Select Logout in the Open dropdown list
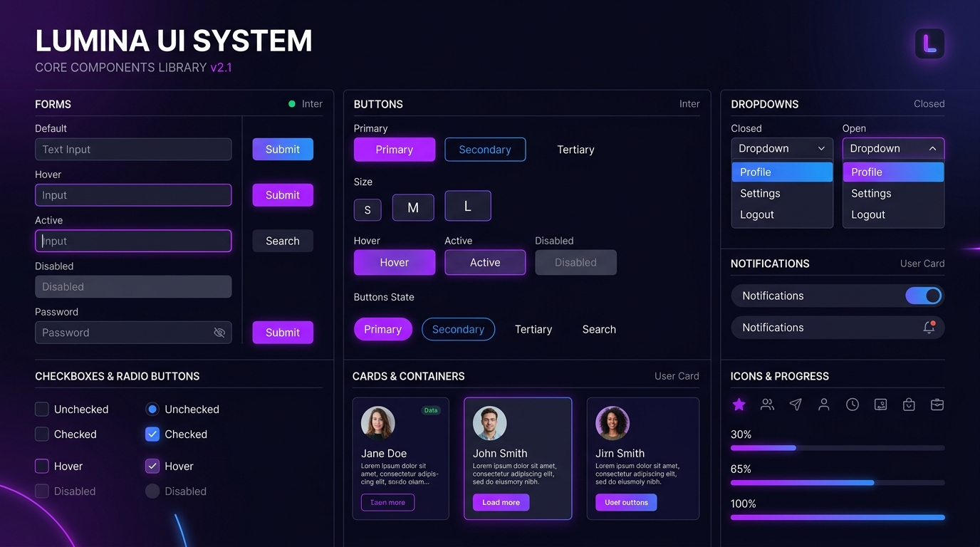This screenshot has width=980, height=547. coord(893,214)
